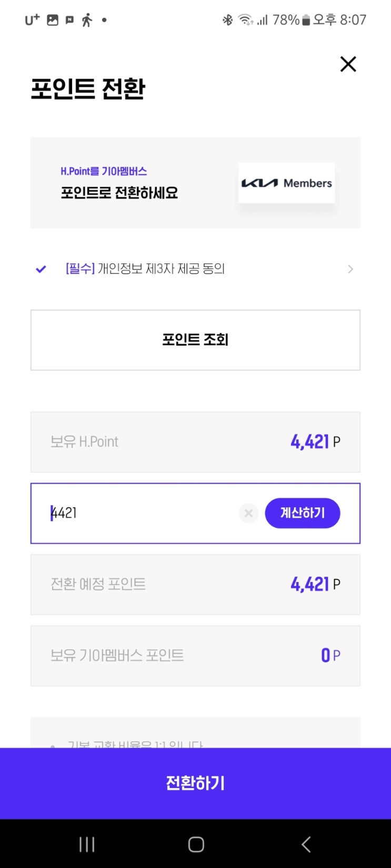Tap the 보유 기아멤버스 포인트 row
Viewport: 391px width, 868px height.
[x=195, y=656]
